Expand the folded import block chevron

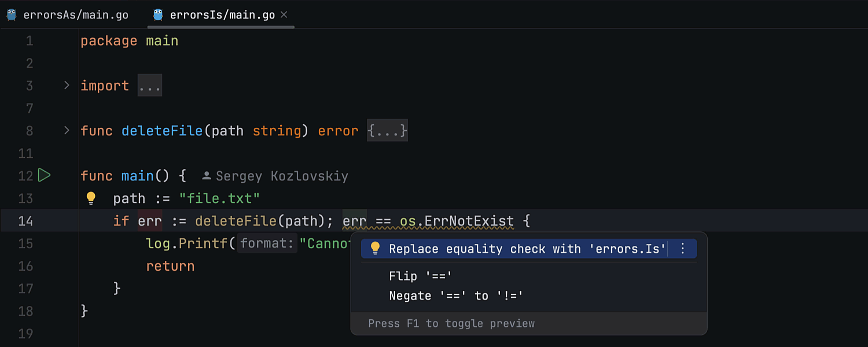tap(67, 86)
